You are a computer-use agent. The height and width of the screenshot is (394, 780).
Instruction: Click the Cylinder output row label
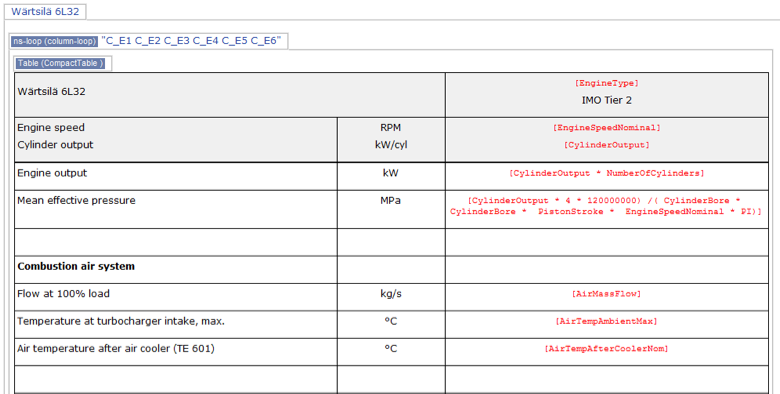[x=55, y=145]
